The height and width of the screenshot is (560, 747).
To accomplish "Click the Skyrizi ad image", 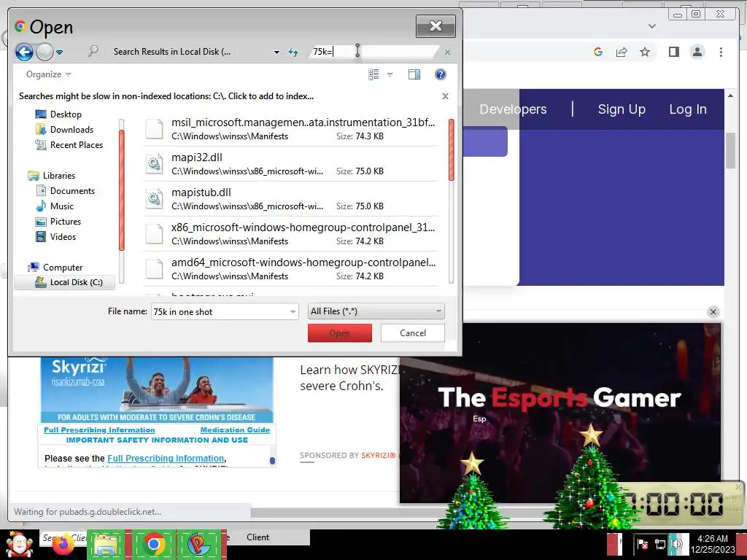I will (x=157, y=389).
